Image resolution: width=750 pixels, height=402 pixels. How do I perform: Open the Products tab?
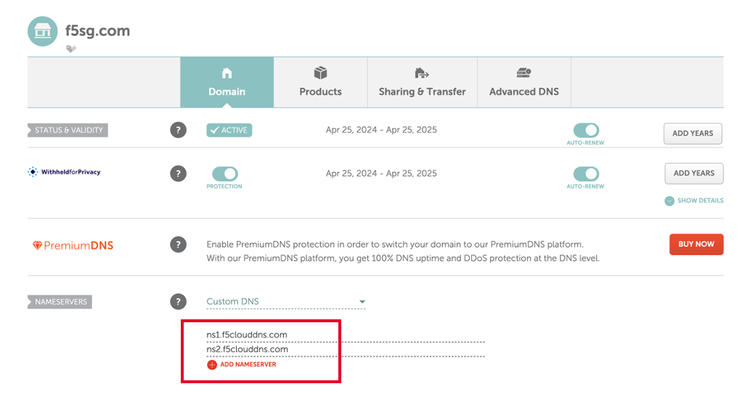pyautogui.click(x=320, y=83)
